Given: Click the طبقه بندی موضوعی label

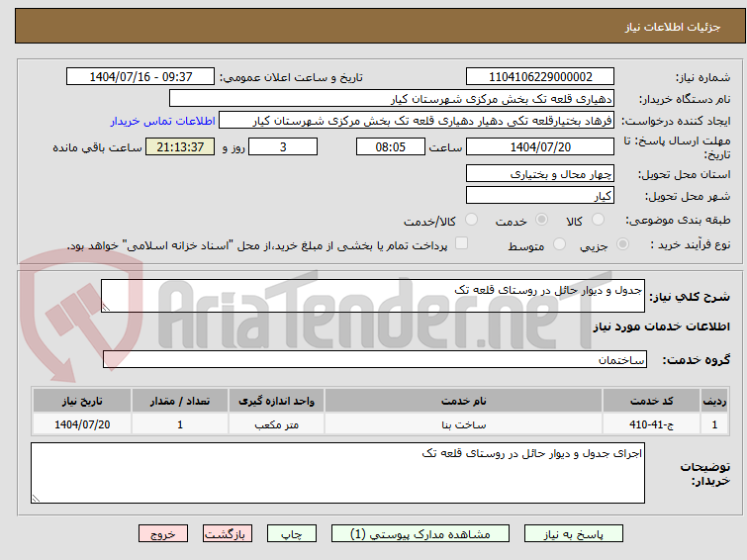Looking at the screenshot, I should (x=678, y=221).
